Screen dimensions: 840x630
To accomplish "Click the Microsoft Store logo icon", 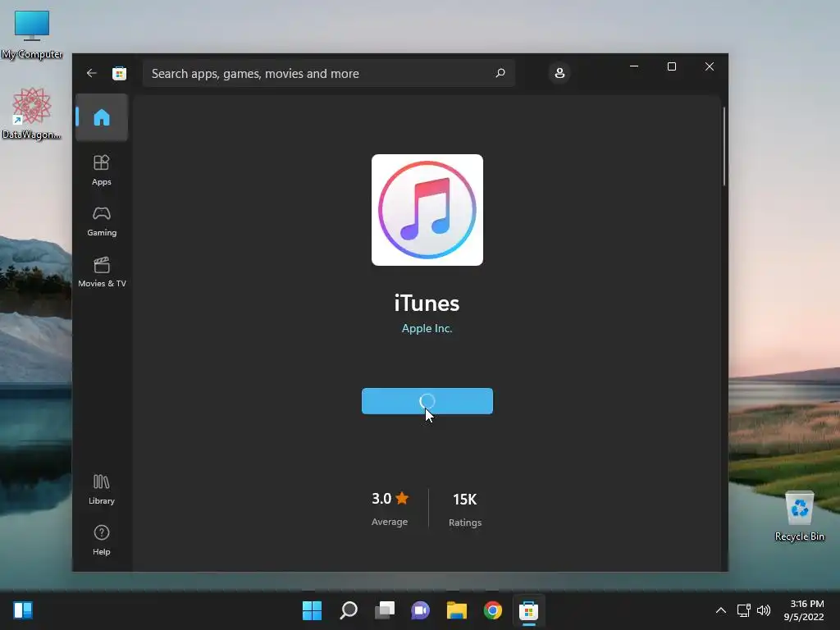I will [119, 73].
